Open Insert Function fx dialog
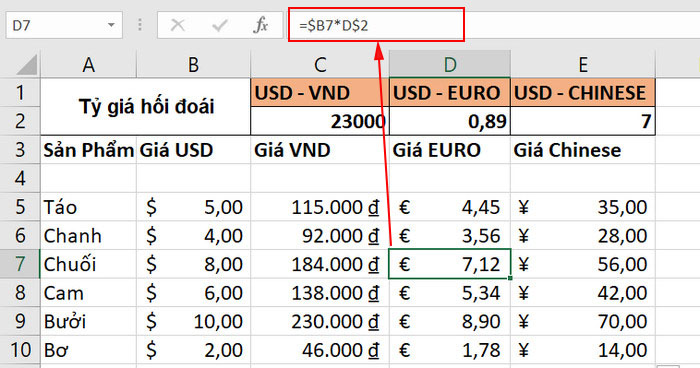 point(260,25)
